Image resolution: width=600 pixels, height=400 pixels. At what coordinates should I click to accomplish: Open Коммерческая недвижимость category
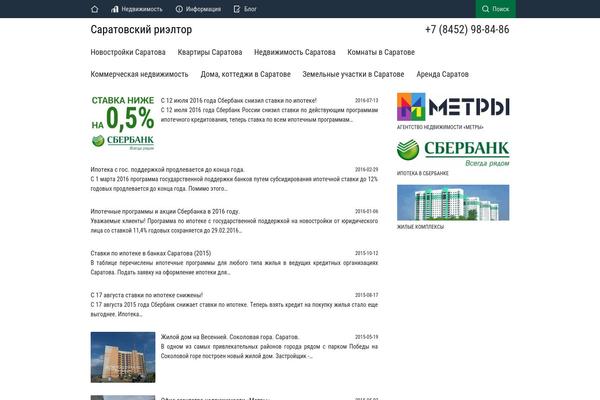coord(139,74)
